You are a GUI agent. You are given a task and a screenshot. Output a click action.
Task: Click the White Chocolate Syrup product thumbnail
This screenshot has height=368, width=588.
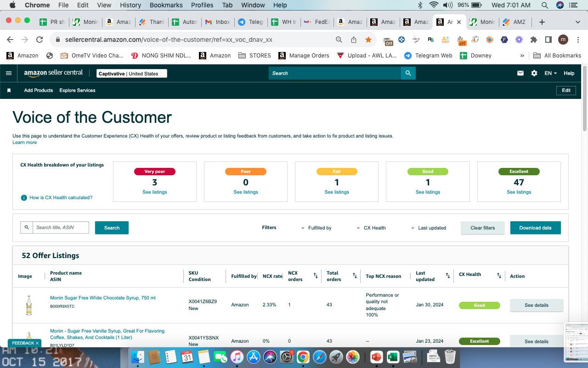(29, 305)
